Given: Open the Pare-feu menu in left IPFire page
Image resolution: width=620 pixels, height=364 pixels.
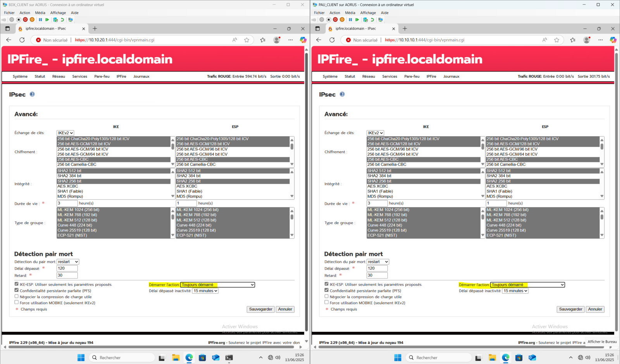Looking at the screenshot, I should (102, 76).
